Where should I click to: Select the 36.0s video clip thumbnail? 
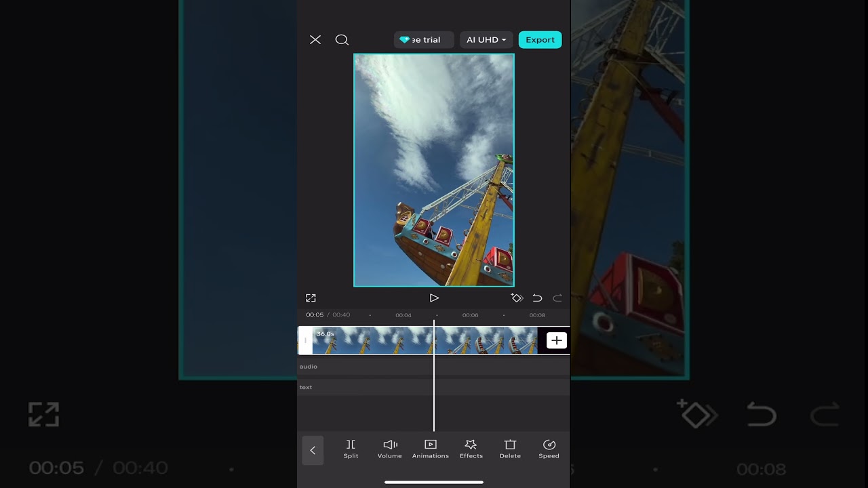[425, 340]
